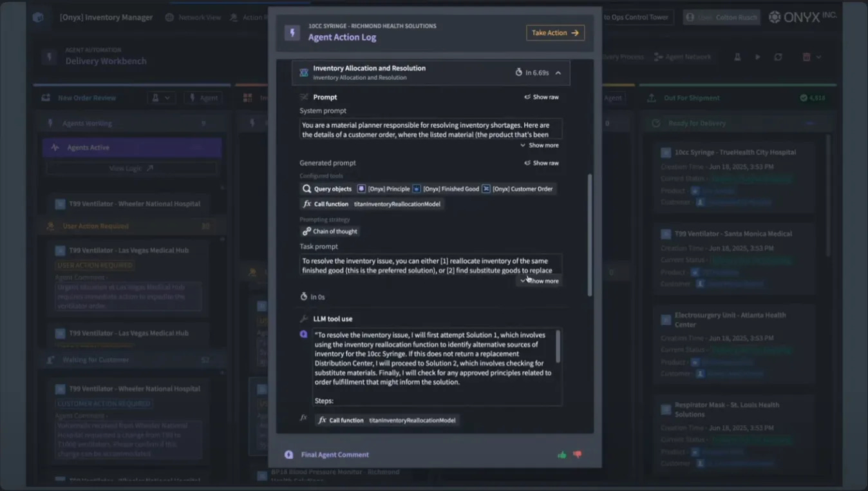This screenshot has height=491, width=868.
Task: Click the LLM tool use wrench icon
Action: click(304, 319)
